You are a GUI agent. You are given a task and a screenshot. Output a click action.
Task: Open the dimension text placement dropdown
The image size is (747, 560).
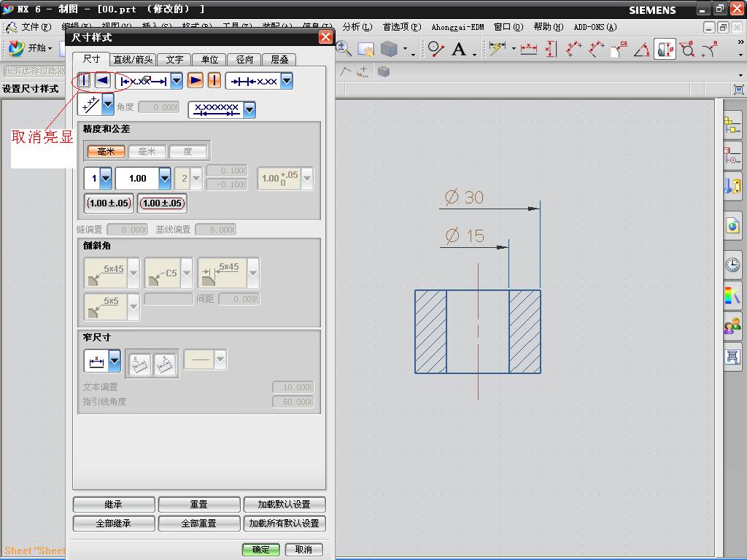tap(177, 81)
